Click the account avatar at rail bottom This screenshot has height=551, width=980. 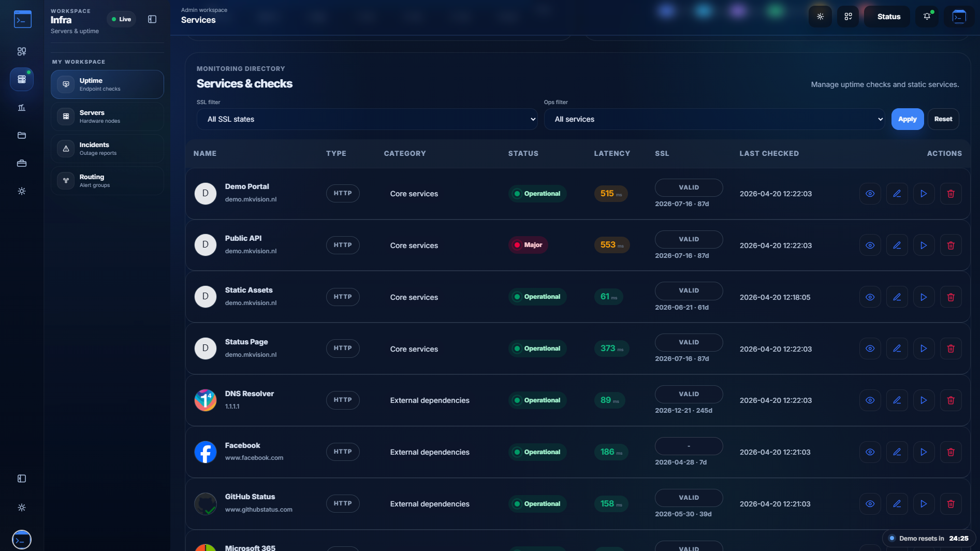coord(22,540)
